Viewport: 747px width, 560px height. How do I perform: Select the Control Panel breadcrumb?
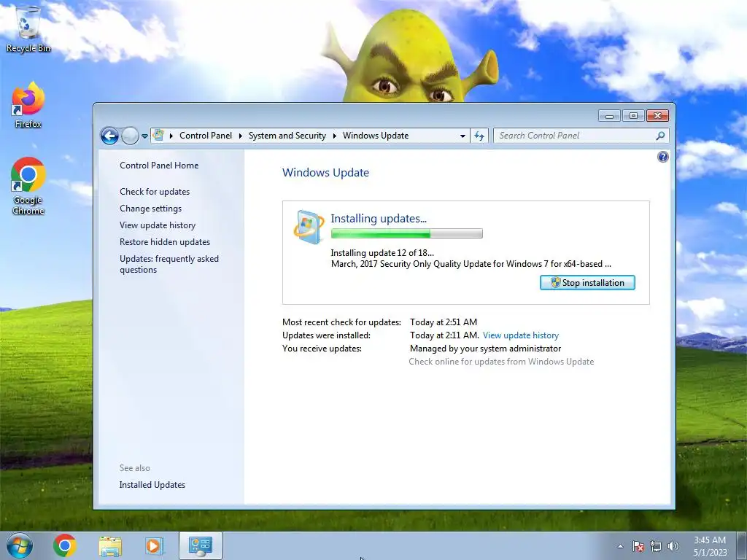coord(205,136)
